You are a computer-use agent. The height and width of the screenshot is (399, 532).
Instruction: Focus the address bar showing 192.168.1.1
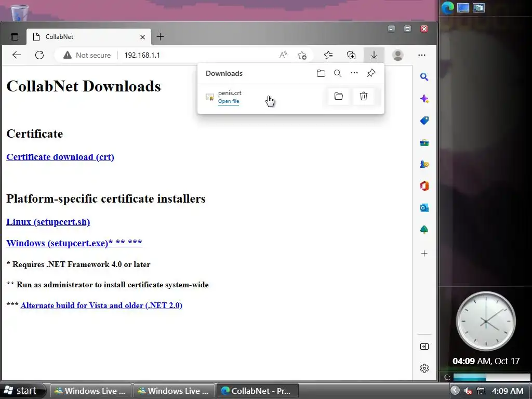click(x=142, y=55)
